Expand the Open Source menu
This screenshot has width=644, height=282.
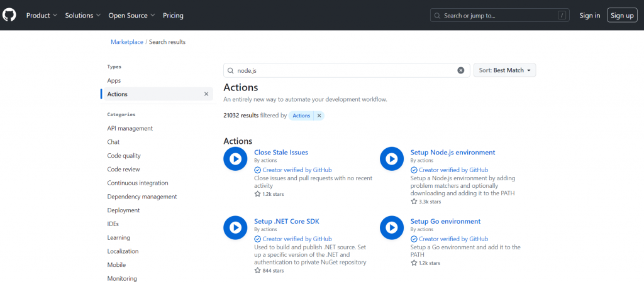pyautogui.click(x=131, y=16)
